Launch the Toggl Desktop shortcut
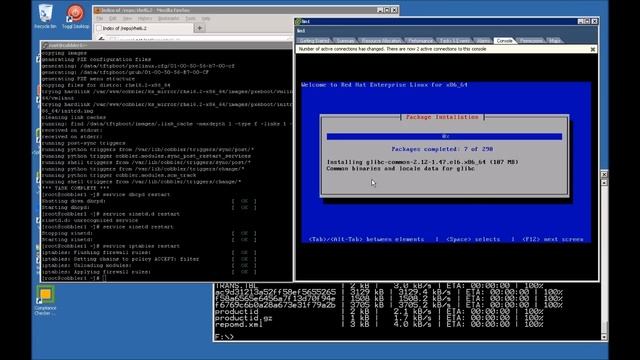Screen dimensions: 640x360 point(75,16)
